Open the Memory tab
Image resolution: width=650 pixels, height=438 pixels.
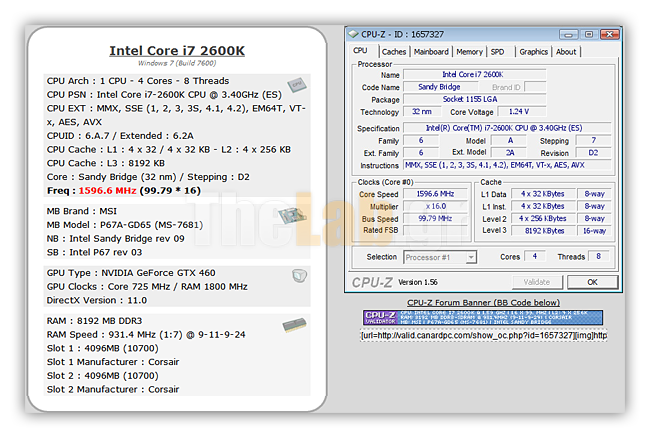(x=470, y=52)
